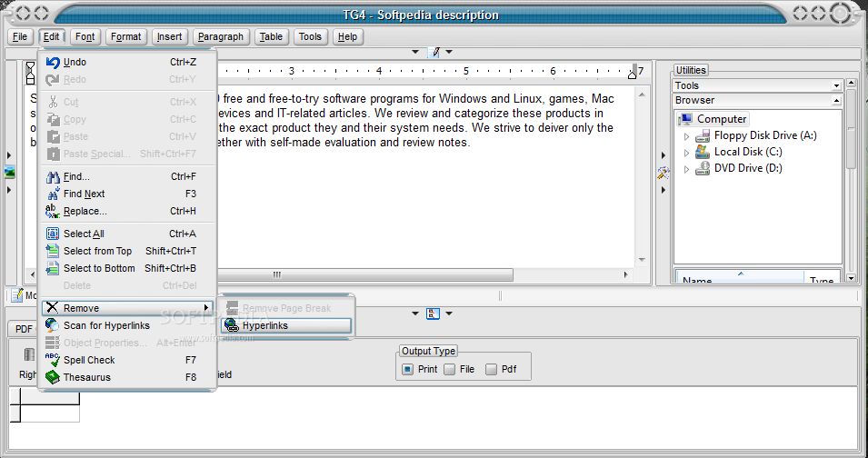Open the Paragraph menu
868x458 pixels.
click(x=221, y=37)
